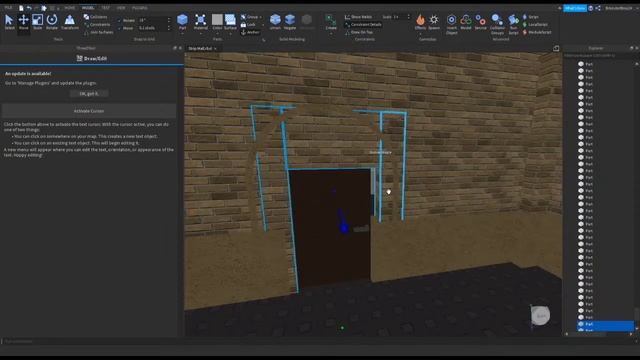Click the Explorer filter search field

click(600, 56)
